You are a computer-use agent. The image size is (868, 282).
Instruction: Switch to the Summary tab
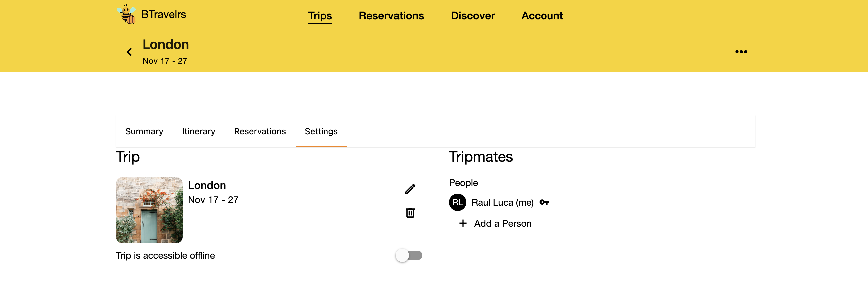click(x=144, y=131)
